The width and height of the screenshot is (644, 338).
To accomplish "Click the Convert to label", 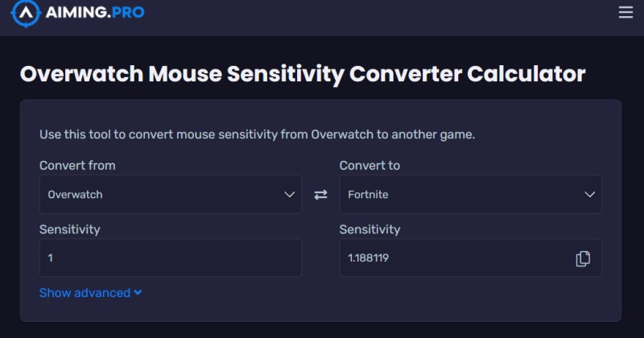I will click(x=369, y=165).
